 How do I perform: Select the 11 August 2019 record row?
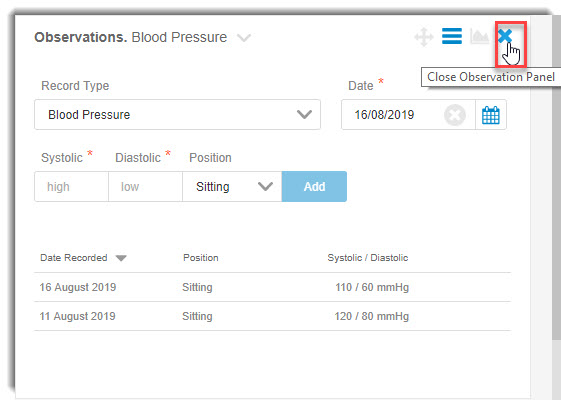(272, 316)
